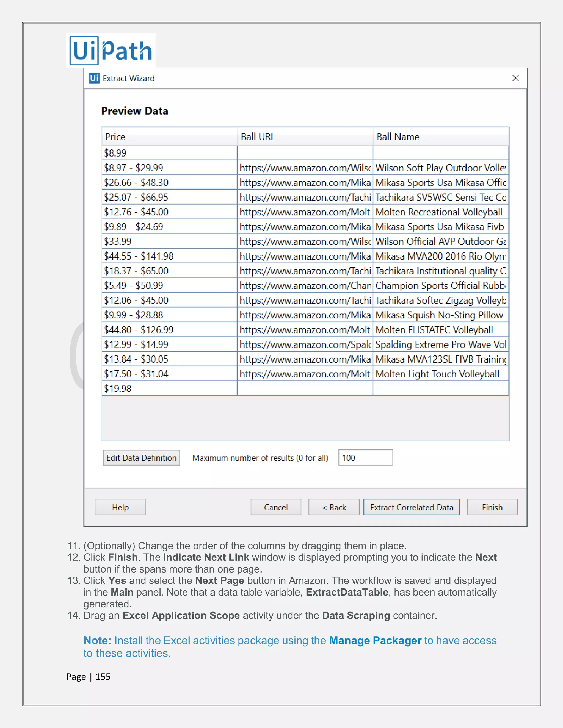Select the $19.98 price cell
The width and height of the screenshot is (563, 728).
pyautogui.click(x=169, y=388)
